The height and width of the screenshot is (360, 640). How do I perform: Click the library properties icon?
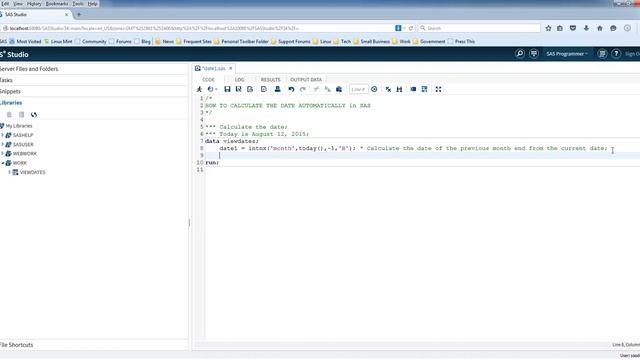click(22, 115)
